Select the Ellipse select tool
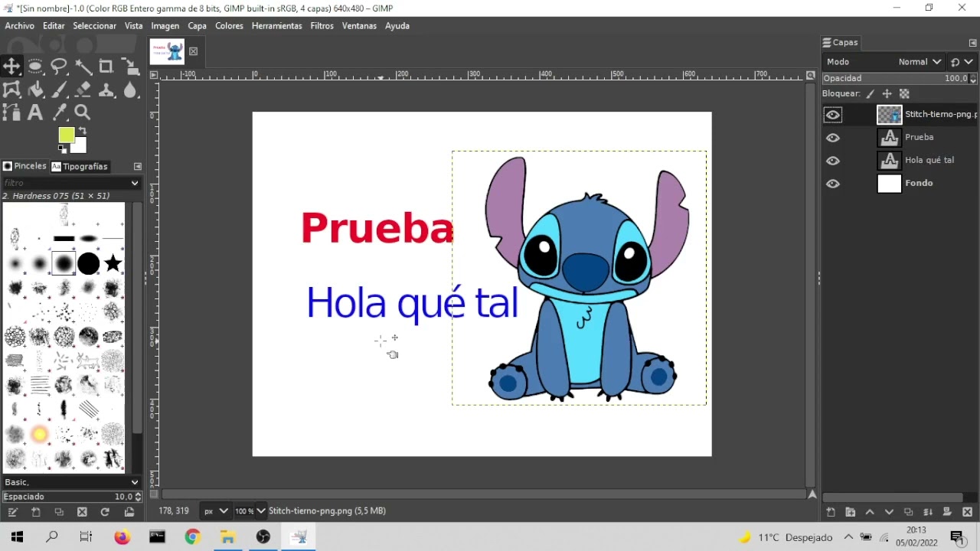Screen dimensions: 980x551 pyautogui.click(x=35, y=67)
